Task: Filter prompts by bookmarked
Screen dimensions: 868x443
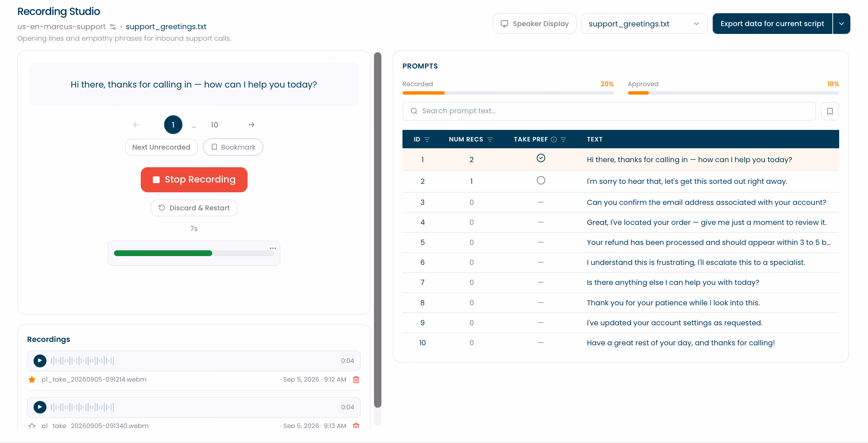Action: 830,111
